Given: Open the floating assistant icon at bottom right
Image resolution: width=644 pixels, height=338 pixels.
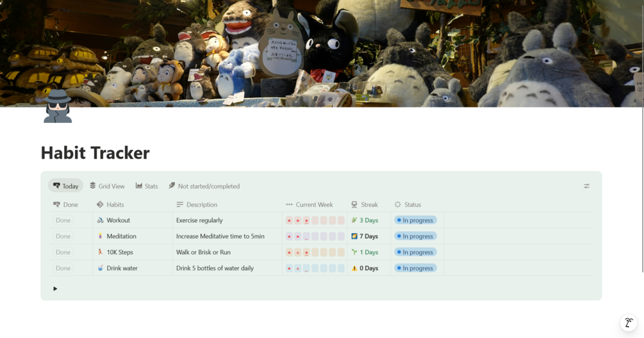Looking at the screenshot, I should [629, 323].
